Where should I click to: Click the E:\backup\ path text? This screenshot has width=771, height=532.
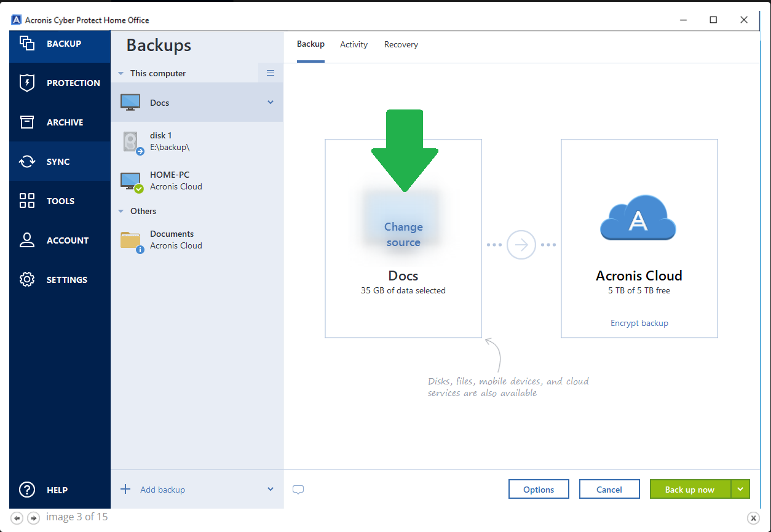point(170,148)
